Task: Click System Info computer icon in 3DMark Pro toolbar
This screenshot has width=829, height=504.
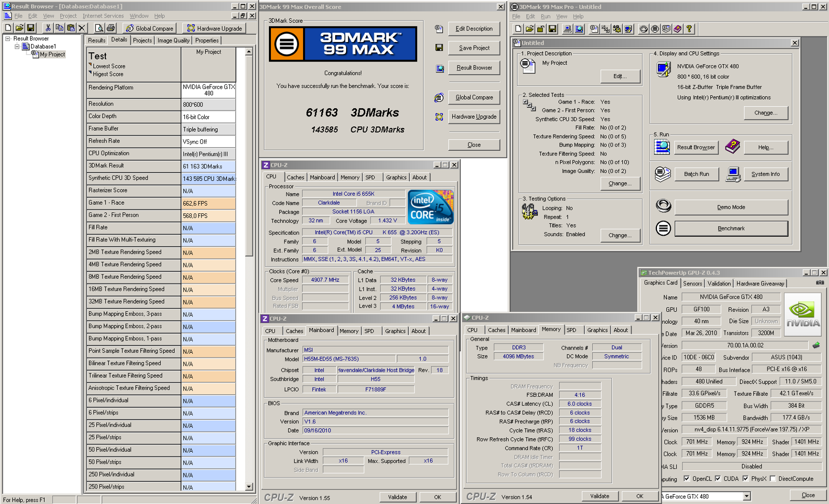Action: tap(567, 29)
